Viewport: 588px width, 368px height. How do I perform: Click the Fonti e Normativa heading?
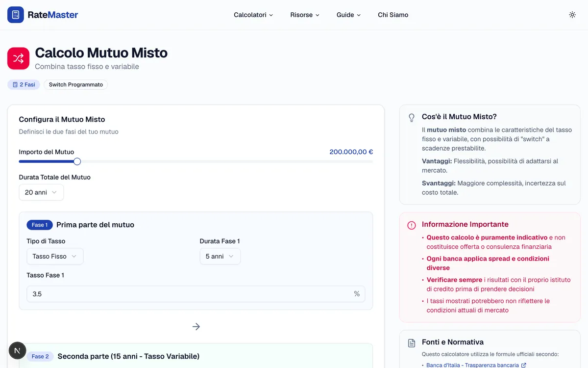coord(453,342)
